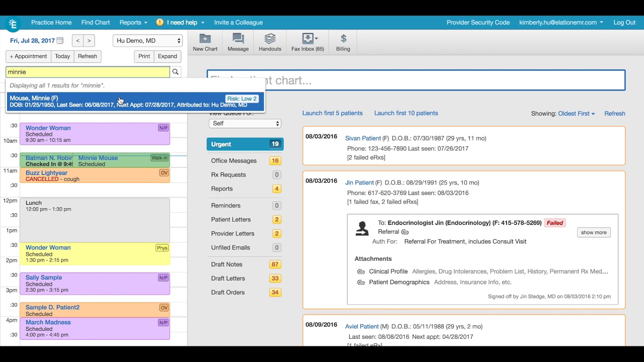Go to Practice Home
644x362 pixels.
point(51,23)
